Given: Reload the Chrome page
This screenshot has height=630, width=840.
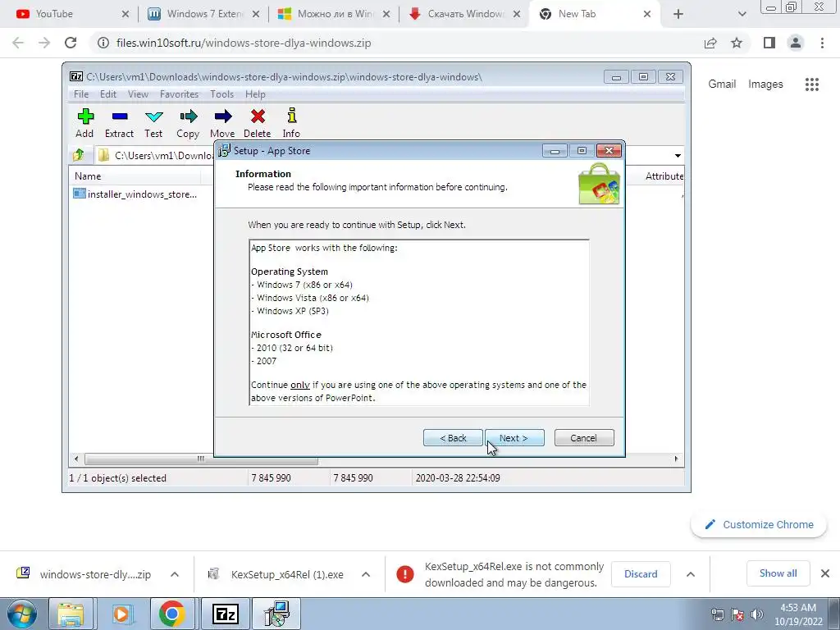Looking at the screenshot, I should tap(71, 43).
